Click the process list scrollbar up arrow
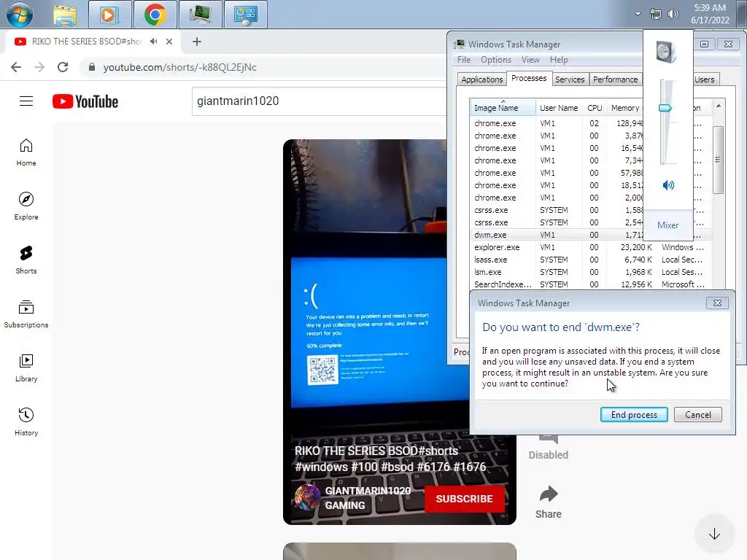This screenshot has height=560, width=747. [x=718, y=106]
